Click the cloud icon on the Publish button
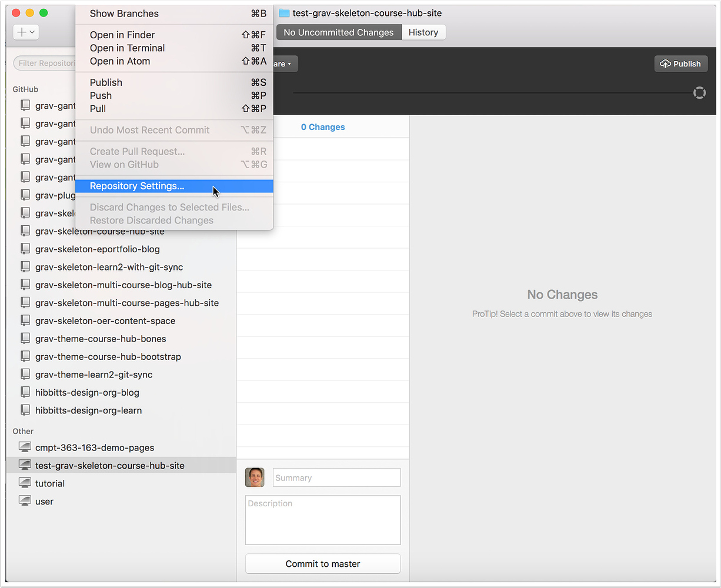 (x=667, y=64)
